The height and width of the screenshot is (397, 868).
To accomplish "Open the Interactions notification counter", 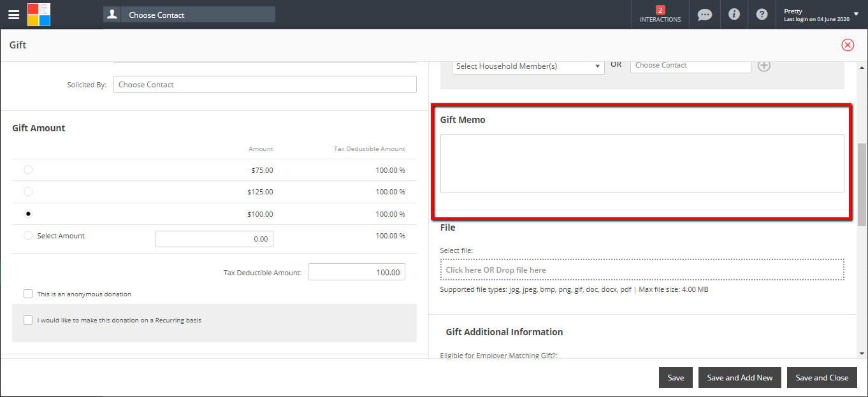I will [660, 14].
